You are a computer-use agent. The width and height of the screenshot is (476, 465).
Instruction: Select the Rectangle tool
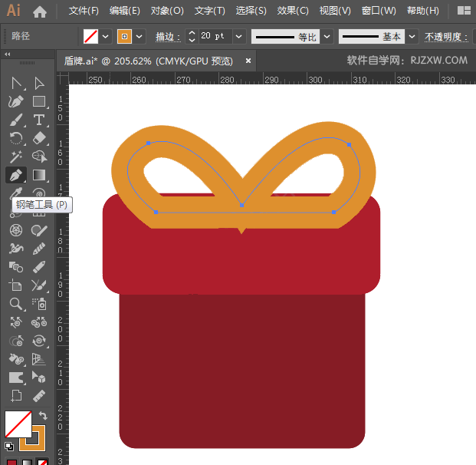[x=39, y=101]
